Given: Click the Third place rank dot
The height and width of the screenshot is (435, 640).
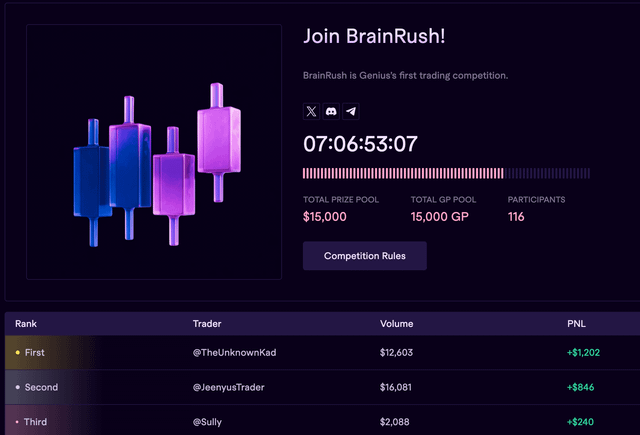Looking at the screenshot, I should click(x=18, y=422).
